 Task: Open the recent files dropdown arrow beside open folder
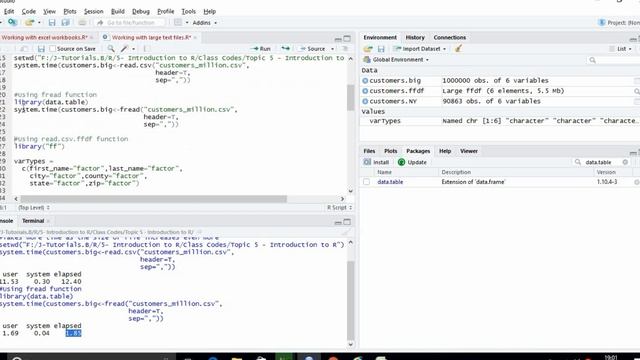click(39, 23)
